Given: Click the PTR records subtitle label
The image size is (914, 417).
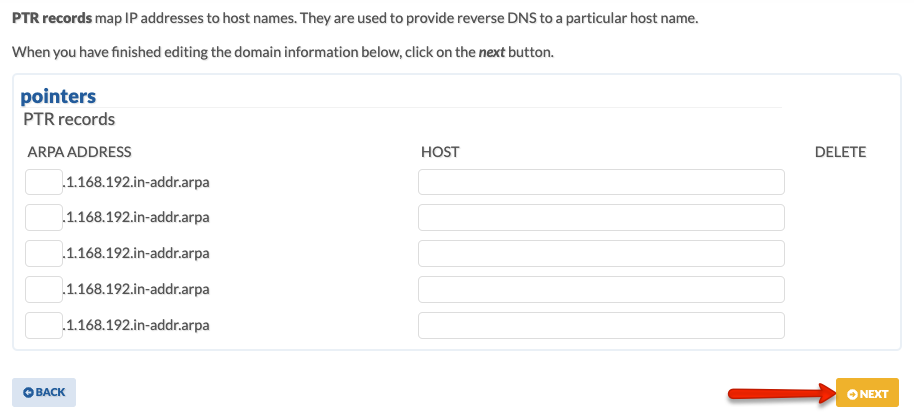Looking at the screenshot, I should point(69,120).
